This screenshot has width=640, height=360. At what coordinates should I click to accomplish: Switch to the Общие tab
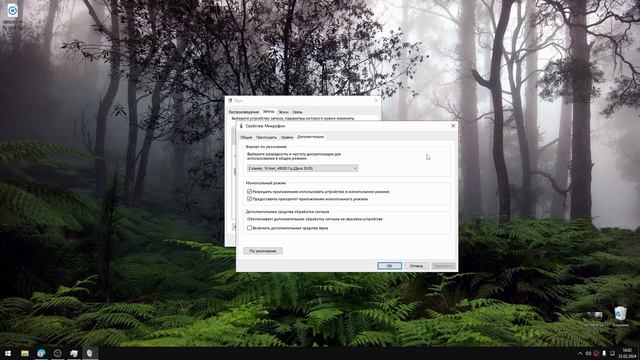click(x=246, y=138)
